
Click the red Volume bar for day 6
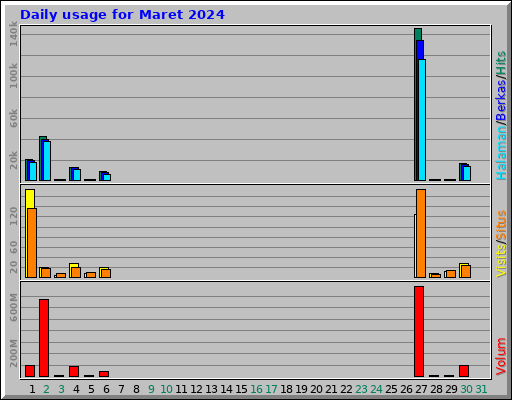click(x=104, y=374)
